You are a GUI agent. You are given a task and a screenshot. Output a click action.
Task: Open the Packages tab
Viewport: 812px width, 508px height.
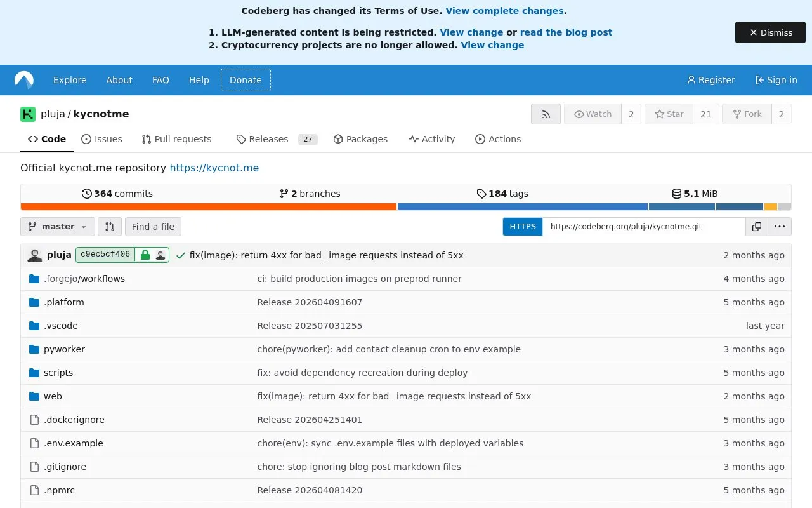360,139
